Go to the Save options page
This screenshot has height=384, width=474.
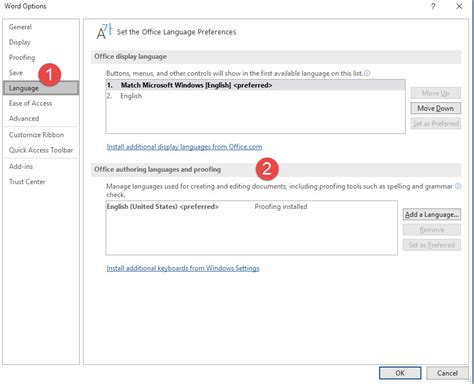click(16, 73)
